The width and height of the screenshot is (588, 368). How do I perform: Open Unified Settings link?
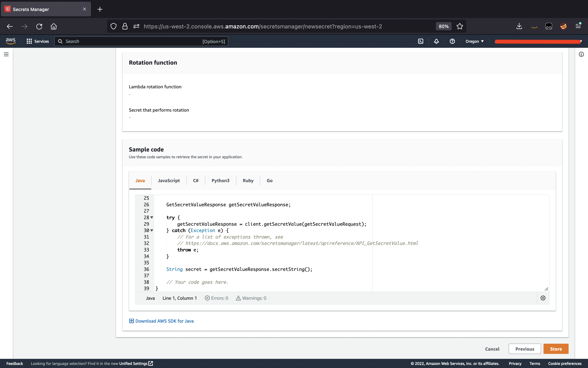point(136,363)
